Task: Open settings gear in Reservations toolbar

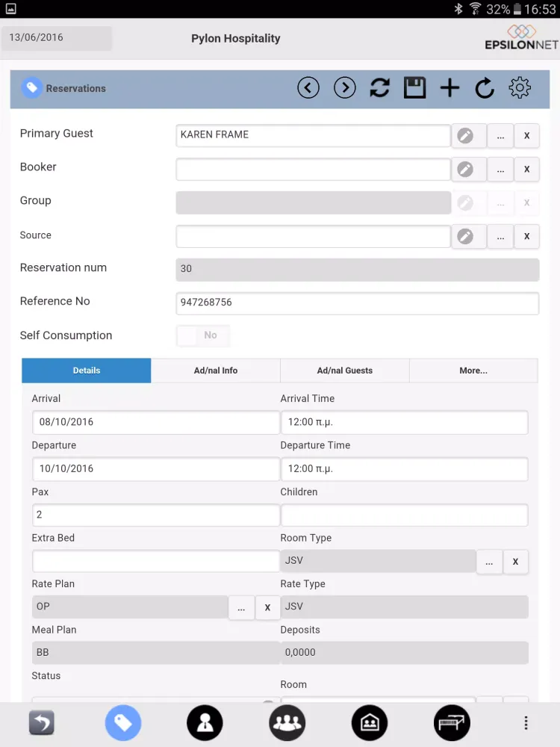Action: (520, 88)
